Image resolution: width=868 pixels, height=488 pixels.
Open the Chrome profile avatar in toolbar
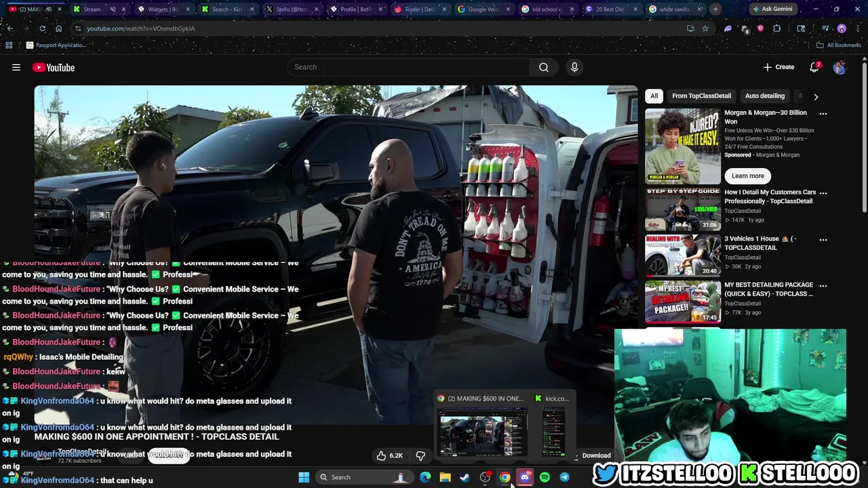click(842, 28)
